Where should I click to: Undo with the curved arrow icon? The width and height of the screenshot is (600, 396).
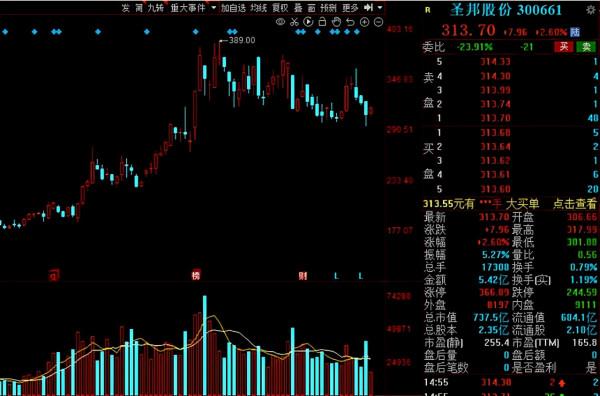click(x=350, y=22)
